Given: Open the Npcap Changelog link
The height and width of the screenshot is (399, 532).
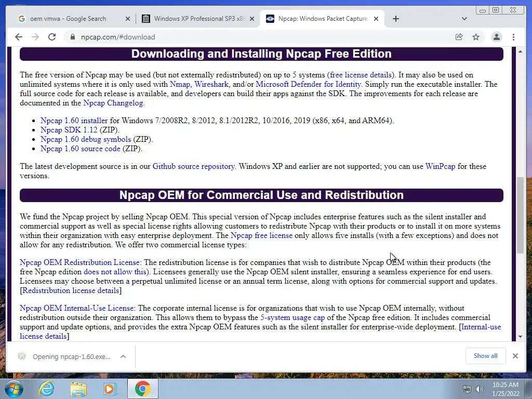Looking at the screenshot, I should pos(113,103).
